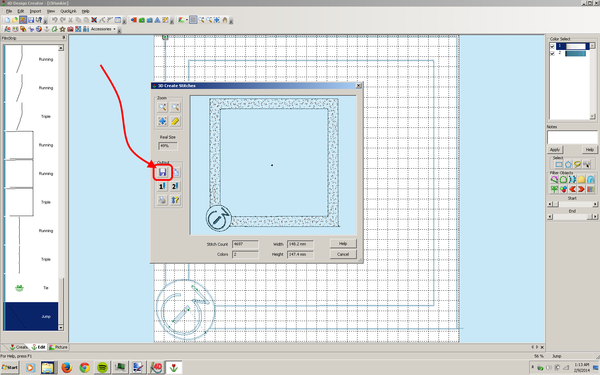The image size is (600, 375).
Task: Open Windows Explorer folder on taskbar
Action: [x=48, y=368]
